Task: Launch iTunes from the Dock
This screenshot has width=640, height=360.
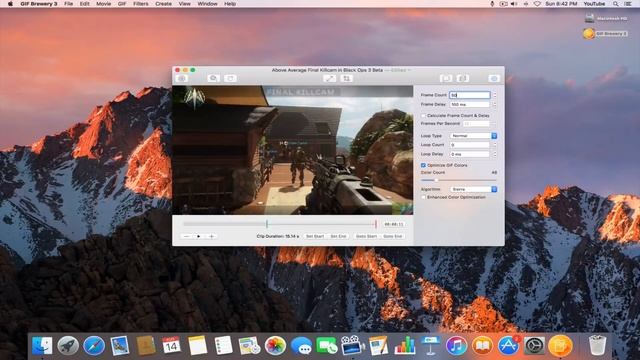Action: coord(456,346)
